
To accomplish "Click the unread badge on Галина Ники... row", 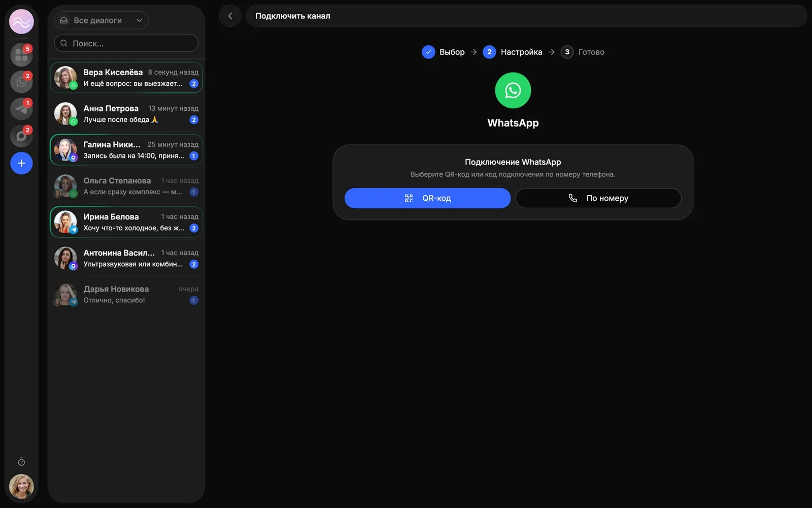I will point(194,156).
